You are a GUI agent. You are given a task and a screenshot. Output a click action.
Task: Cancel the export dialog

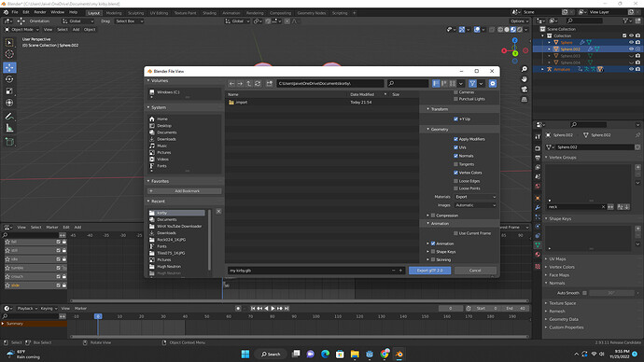coord(475,271)
